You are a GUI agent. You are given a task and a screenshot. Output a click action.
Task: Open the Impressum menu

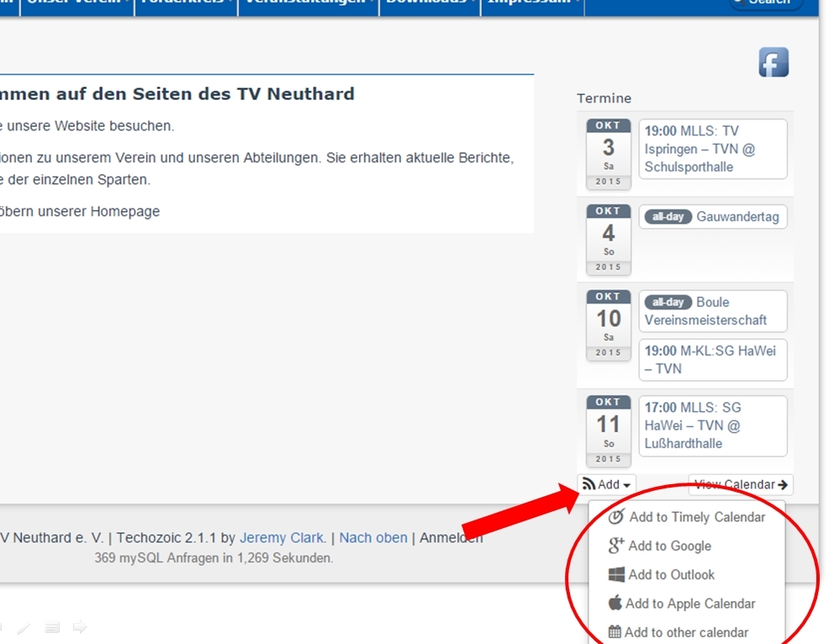(x=534, y=2)
